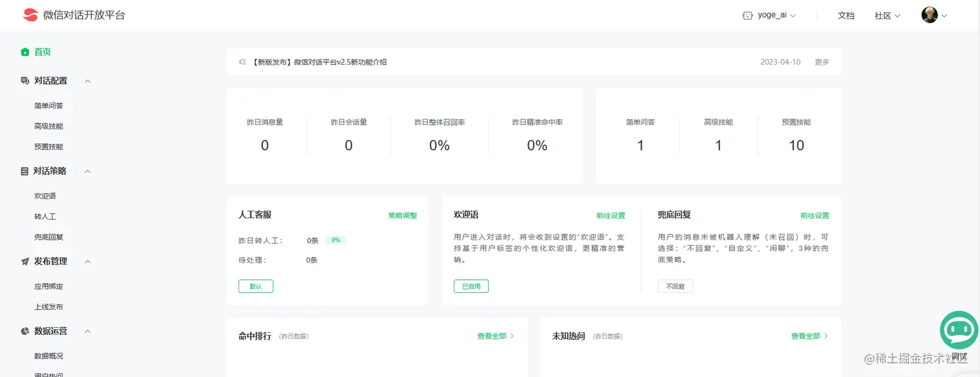Click the announcement speaker icon

click(x=242, y=62)
